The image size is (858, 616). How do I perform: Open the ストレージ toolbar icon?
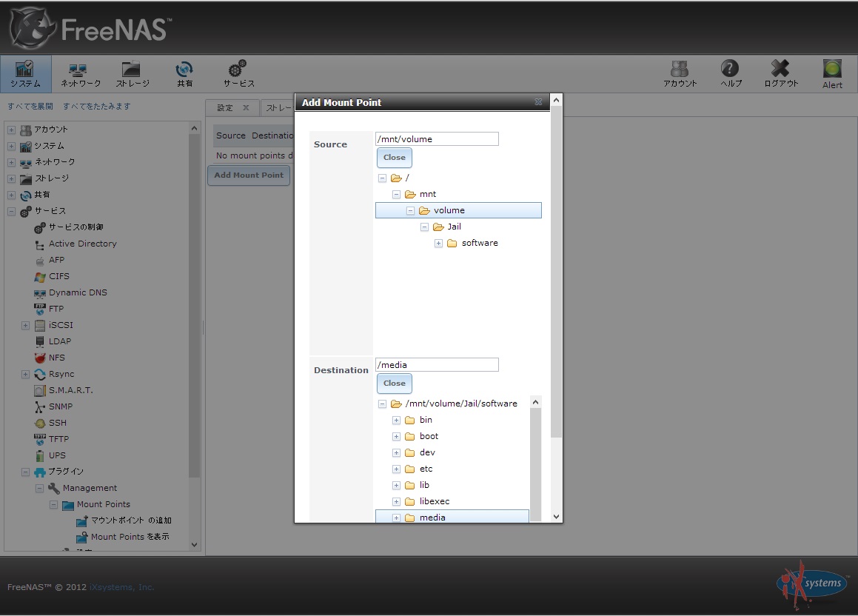click(x=132, y=74)
